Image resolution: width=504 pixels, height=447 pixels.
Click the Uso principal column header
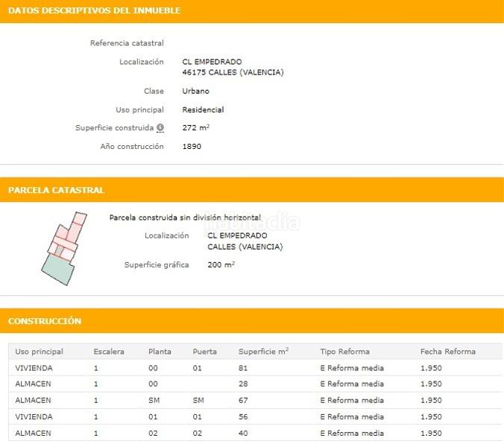(x=39, y=352)
